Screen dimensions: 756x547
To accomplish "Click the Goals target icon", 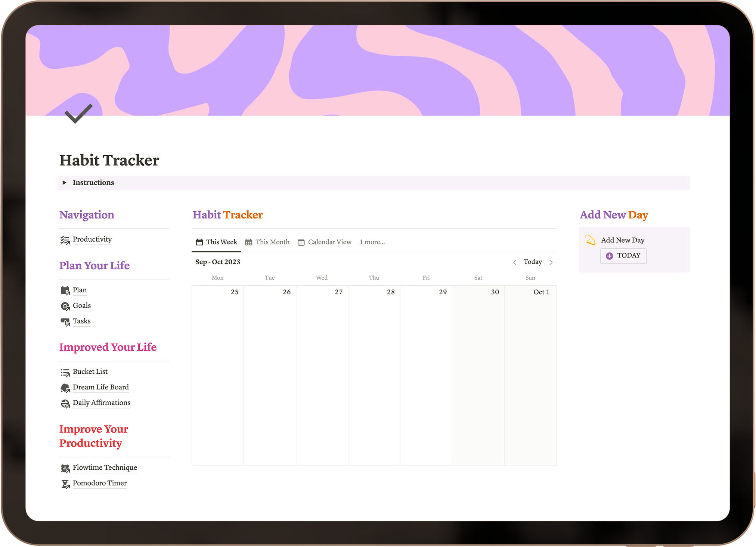I will [x=65, y=306].
